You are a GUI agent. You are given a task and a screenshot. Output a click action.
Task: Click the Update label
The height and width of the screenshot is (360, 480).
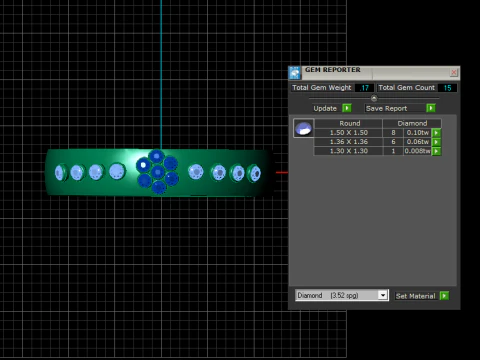(x=325, y=108)
